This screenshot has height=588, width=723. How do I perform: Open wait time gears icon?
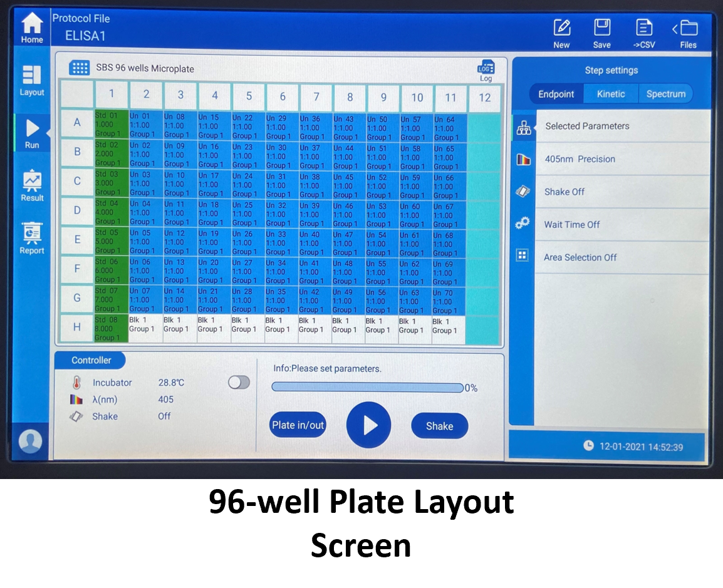point(523,223)
